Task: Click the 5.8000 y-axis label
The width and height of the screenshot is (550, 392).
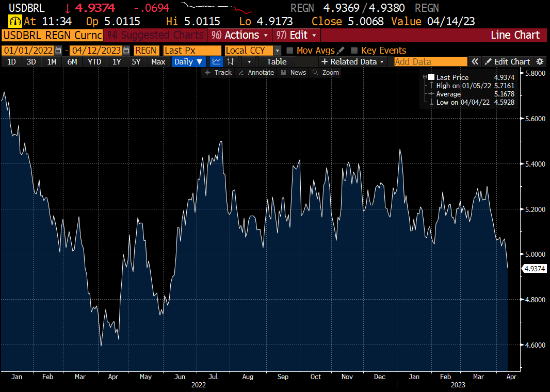Action: (x=535, y=73)
